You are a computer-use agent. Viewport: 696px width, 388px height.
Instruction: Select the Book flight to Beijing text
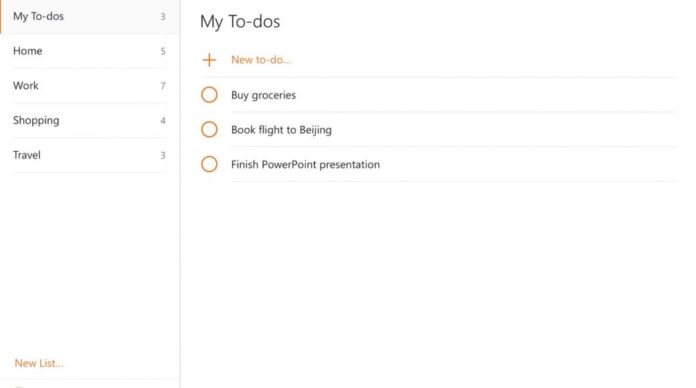(x=281, y=130)
